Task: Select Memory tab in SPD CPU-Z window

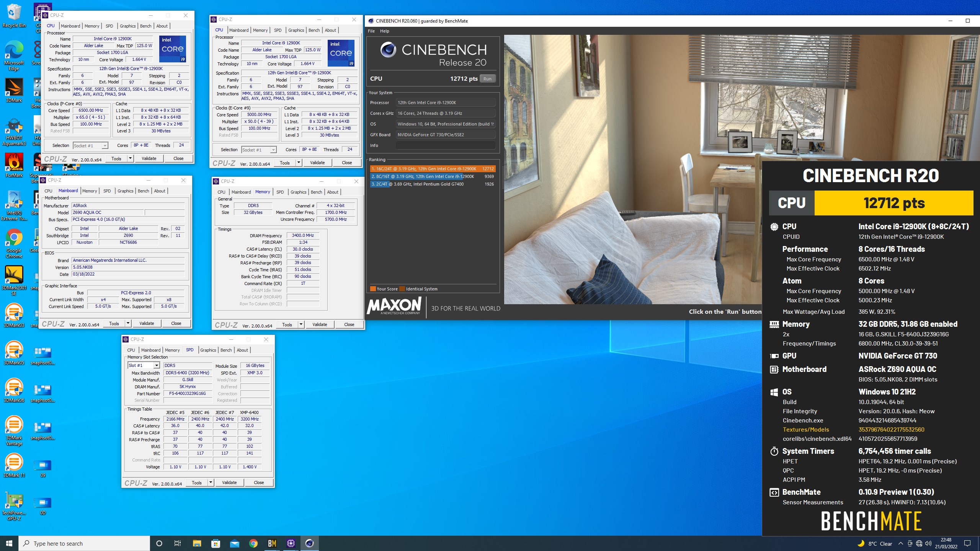Action: click(172, 350)
